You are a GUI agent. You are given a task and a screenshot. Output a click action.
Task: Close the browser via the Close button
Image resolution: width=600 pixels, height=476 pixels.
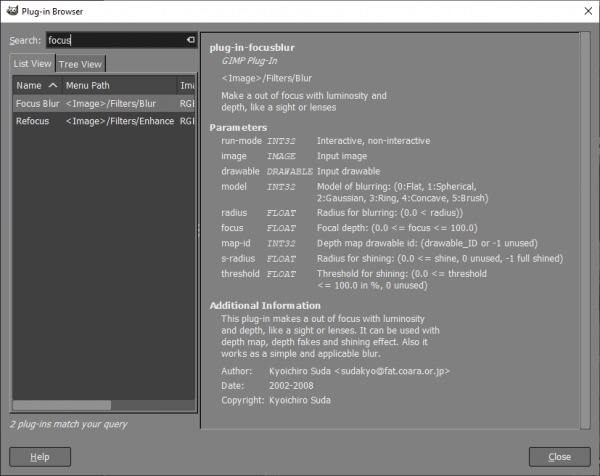[x=559, y=456]
